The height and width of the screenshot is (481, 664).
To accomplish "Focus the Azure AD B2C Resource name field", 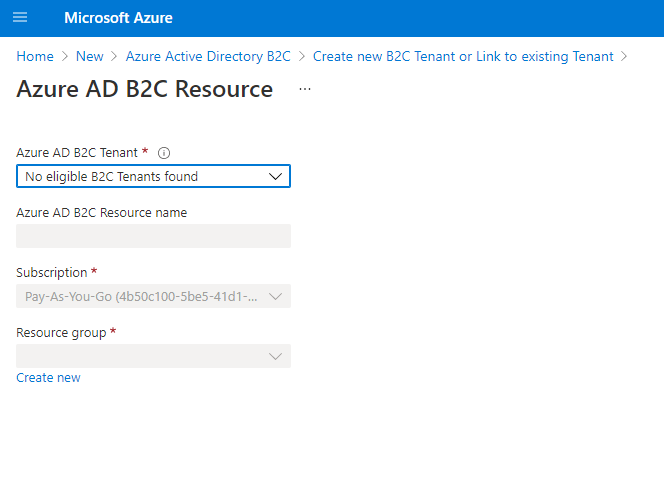I will click(x=153, y=236).
